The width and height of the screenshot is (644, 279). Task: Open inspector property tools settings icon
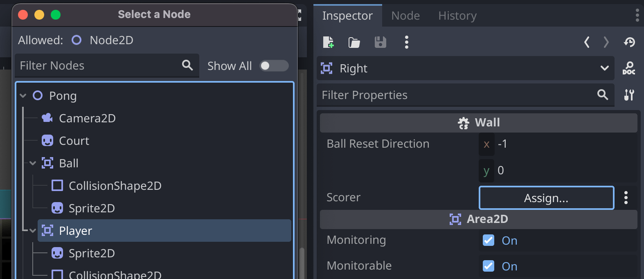(x=629, y=95)
